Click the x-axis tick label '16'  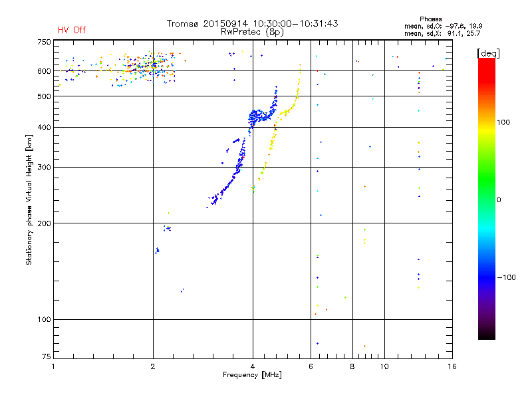coord(452,366)
